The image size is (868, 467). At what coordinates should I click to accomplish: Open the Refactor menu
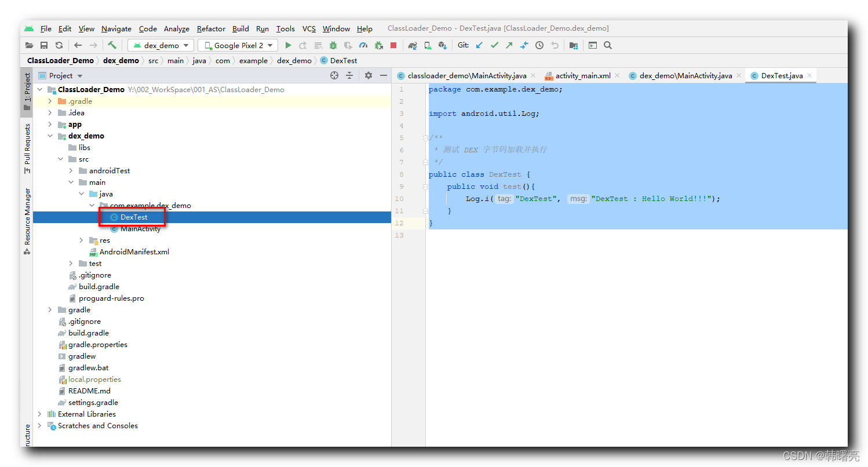211,28
